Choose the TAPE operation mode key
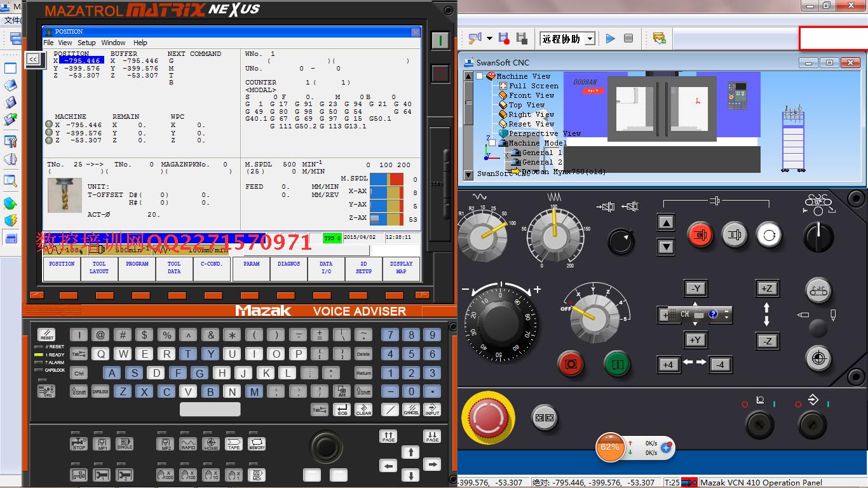 tap(234, 444)
